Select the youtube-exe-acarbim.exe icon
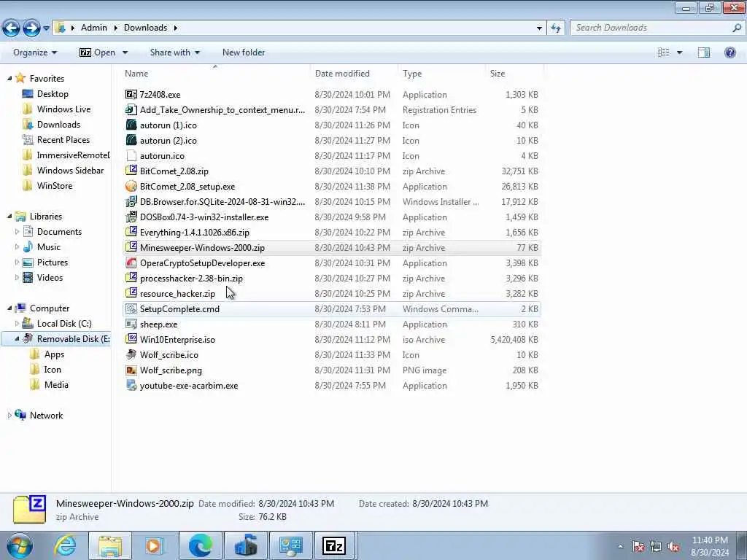747x560 pixels. (131, 385)
